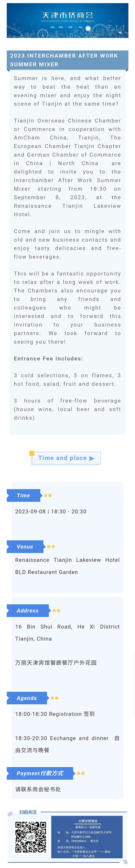Open the Tianjin Overseas Chinese Chamber banner
Image resolution: width=135 pixels, height=868 pixels.
[x=67, y=20]
